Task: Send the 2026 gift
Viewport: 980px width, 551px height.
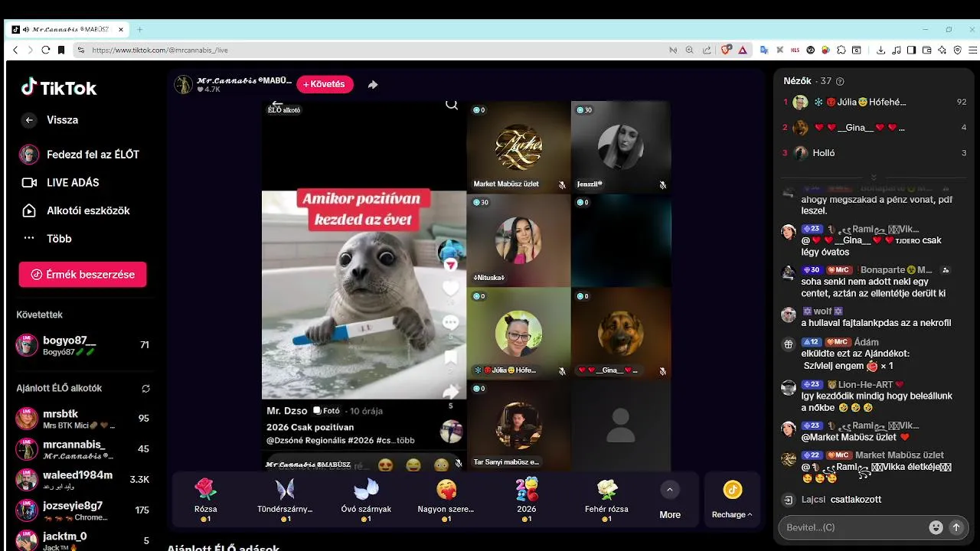Action: click(527, 499)
